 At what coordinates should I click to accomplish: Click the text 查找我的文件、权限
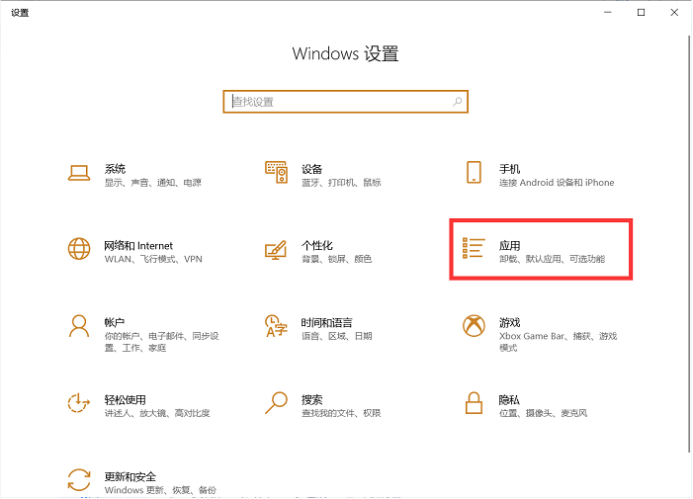click(x=341, y=413)
